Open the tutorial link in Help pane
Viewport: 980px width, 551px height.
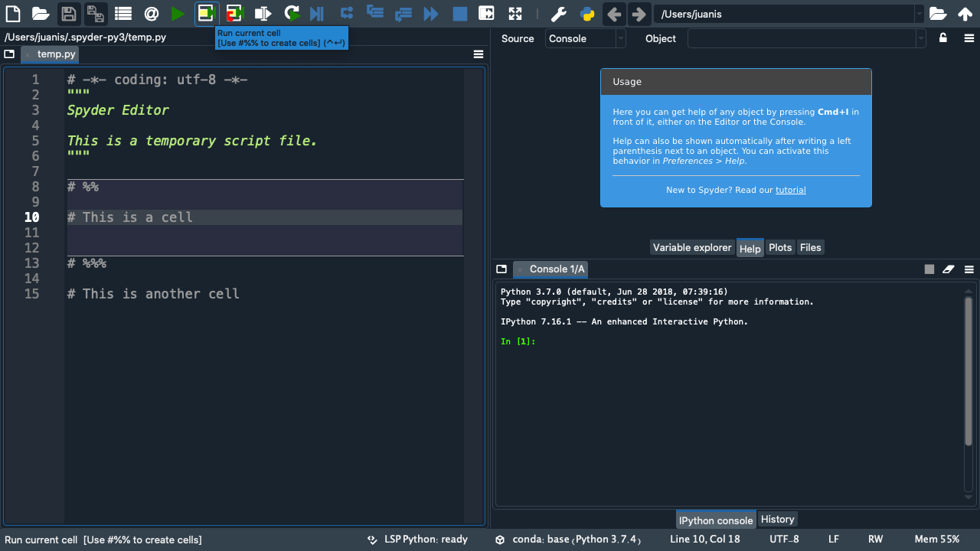(790, 190)
